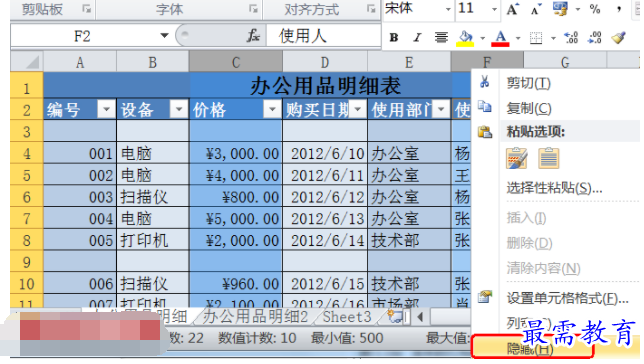Click the copy icon beside 复制
Image resolution: width=644 pixels, height=364 pixels.
(485, 107)
